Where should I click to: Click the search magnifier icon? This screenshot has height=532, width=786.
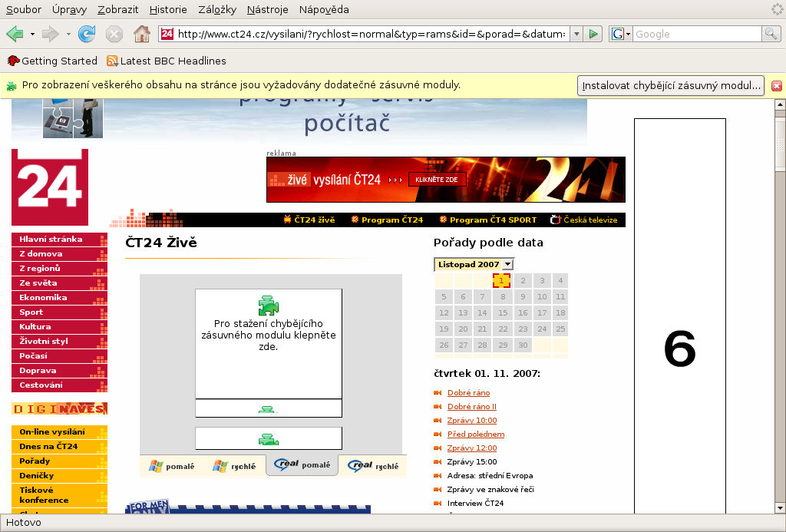pyautogui.click(x=771, y=34)
